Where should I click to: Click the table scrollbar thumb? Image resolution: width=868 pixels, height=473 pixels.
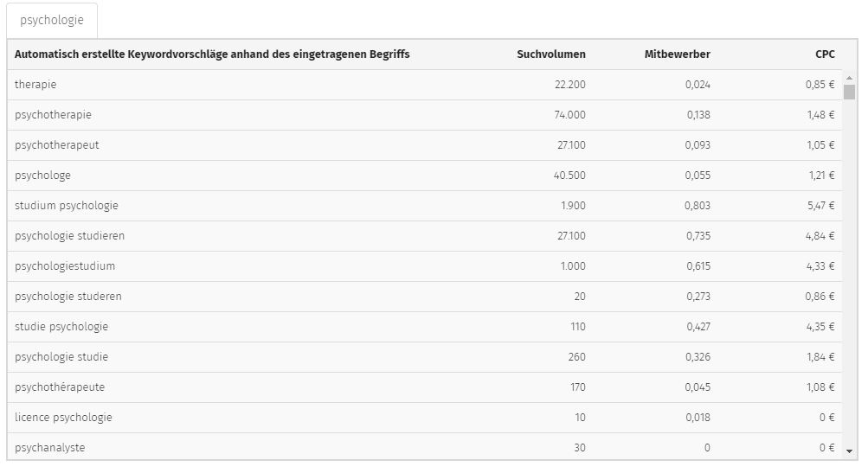coord(849,92)
